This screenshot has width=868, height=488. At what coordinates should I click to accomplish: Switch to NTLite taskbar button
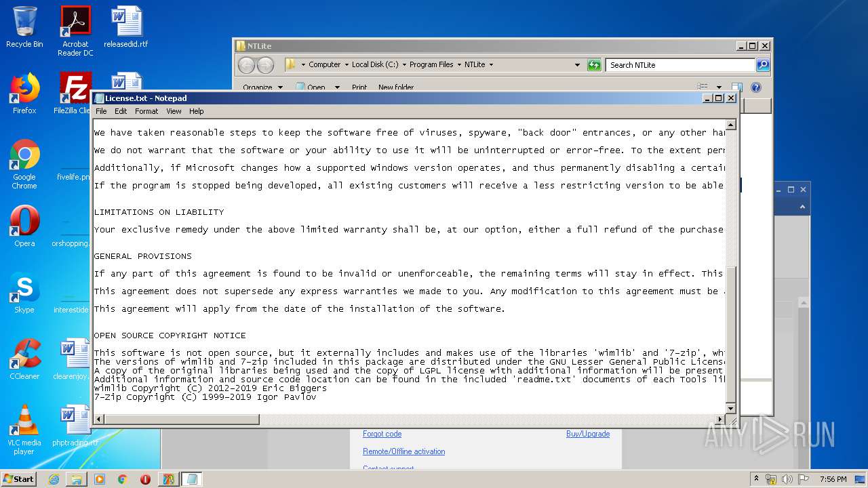[168, 479]
